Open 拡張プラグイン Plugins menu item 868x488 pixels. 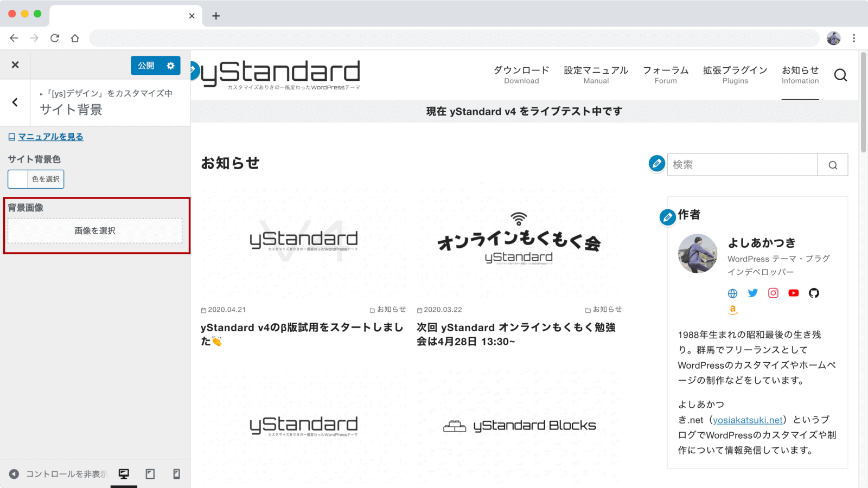735,75
